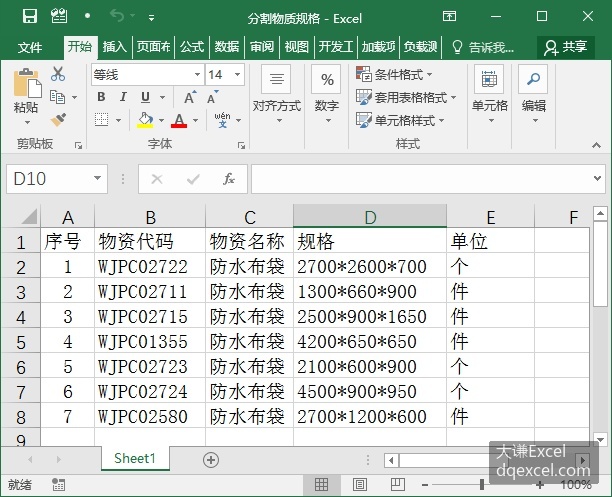Switch to Normal view icon
This screenshot has height=497, width=612.
[x=321, y=485]
